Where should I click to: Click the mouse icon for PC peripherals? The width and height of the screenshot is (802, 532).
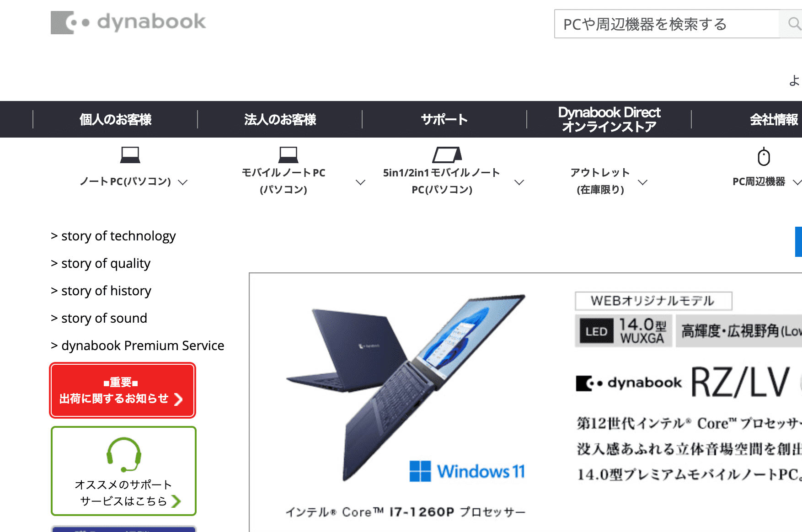coord(764,156)
